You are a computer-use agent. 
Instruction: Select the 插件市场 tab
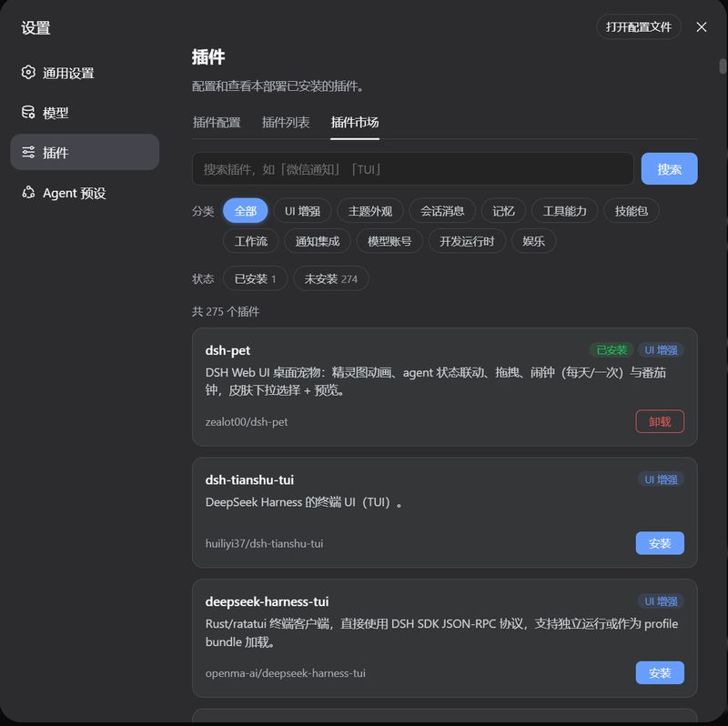355,123
